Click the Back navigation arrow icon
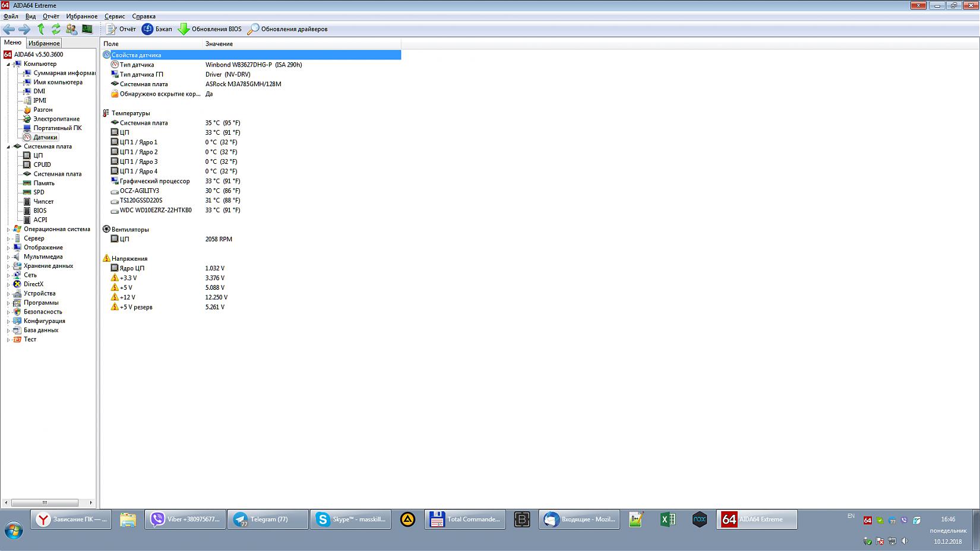Image resolution: width=980 pixels, height=551 pixels. tap(9, 29)
